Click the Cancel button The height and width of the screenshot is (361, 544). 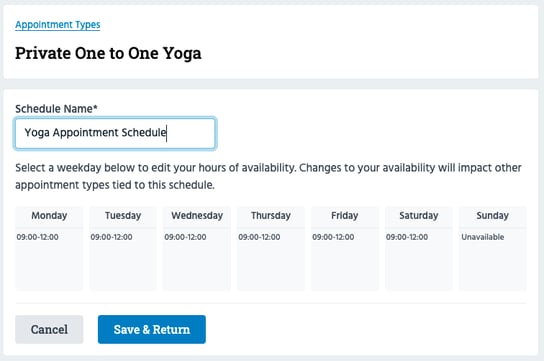pos(49,329)
